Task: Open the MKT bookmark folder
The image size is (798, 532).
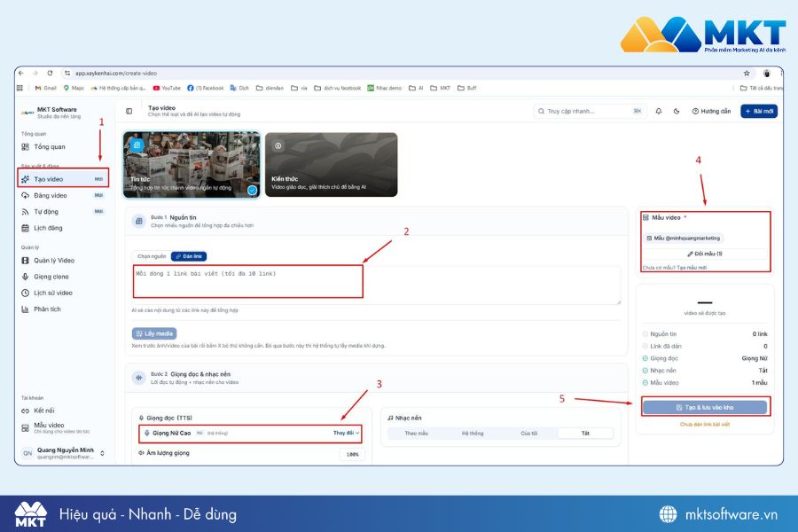Action: pos(440,88)
